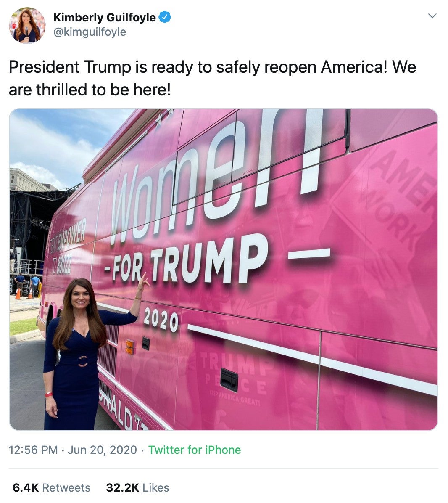Click the orange traffic cones in the photo
Screen dimensions: 448x503
coord(24,294)
